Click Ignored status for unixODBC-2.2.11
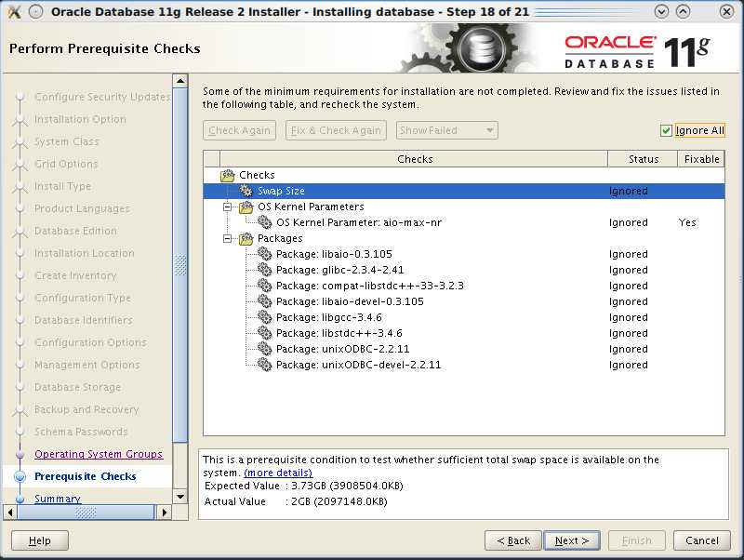Screen dimensions: 744x560 (629, 349)
